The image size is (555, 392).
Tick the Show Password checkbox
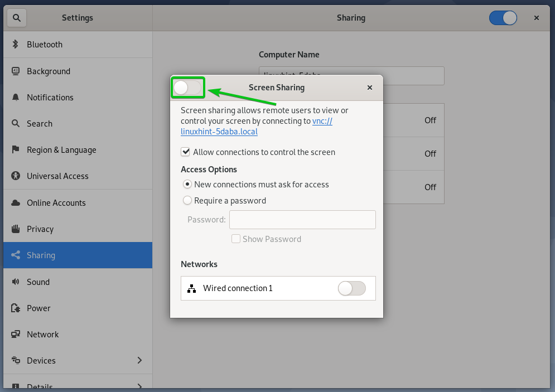click(236, 239)
